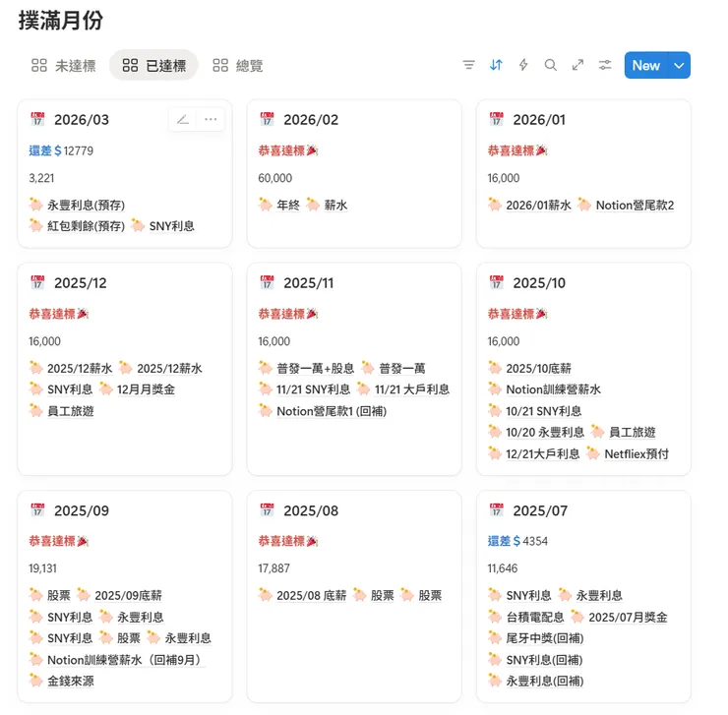Open the Notion訓練營薪水 relation in 2025/10
728x715 pixels.
[554, 389]
